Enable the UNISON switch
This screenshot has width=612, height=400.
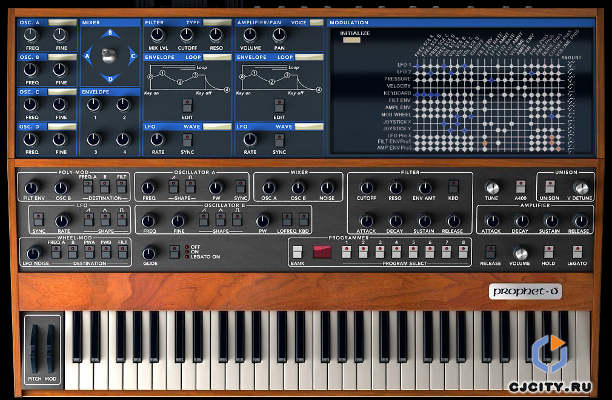coord(550,187)
